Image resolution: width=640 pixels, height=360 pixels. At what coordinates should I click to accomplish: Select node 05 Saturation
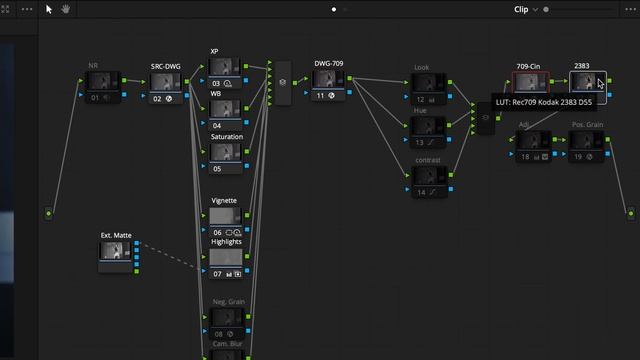coord(225,158)
